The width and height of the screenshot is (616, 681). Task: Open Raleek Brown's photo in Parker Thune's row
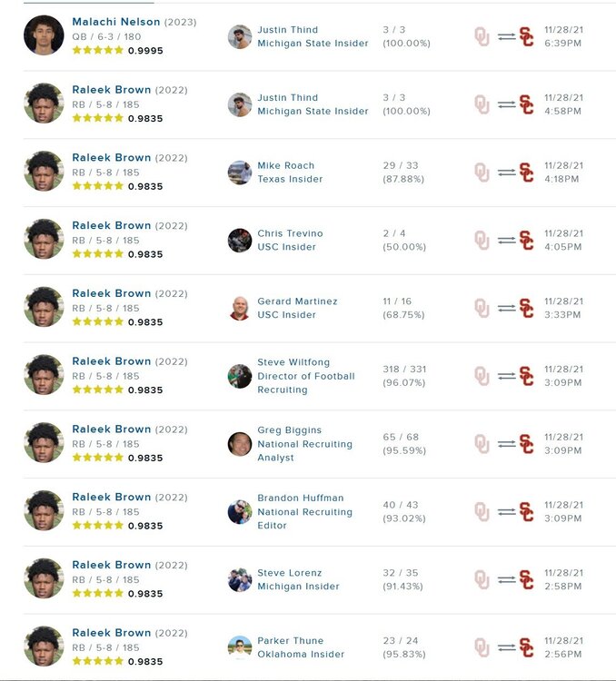point(44,646)
